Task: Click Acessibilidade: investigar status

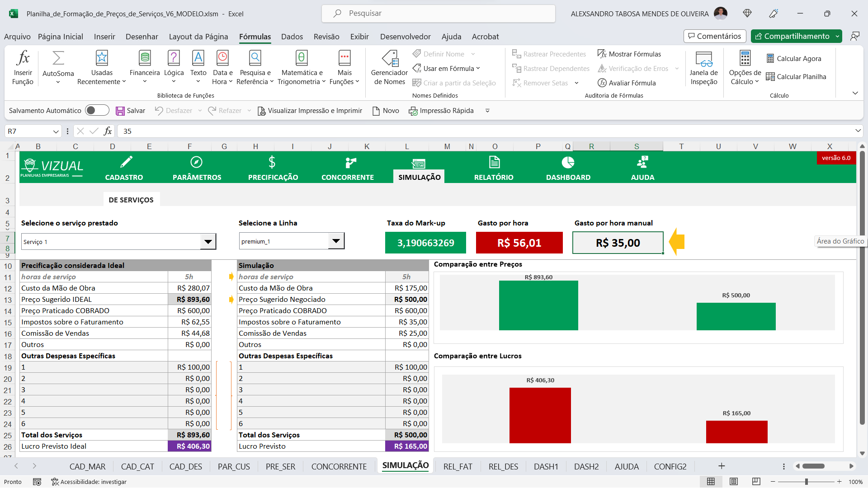Action: pyautogui.click(x=89, y=482)
